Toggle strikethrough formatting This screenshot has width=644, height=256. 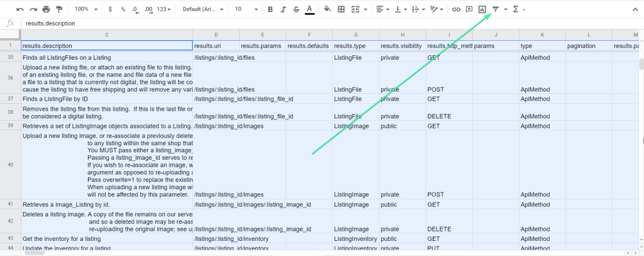click(x=296, y=9)
